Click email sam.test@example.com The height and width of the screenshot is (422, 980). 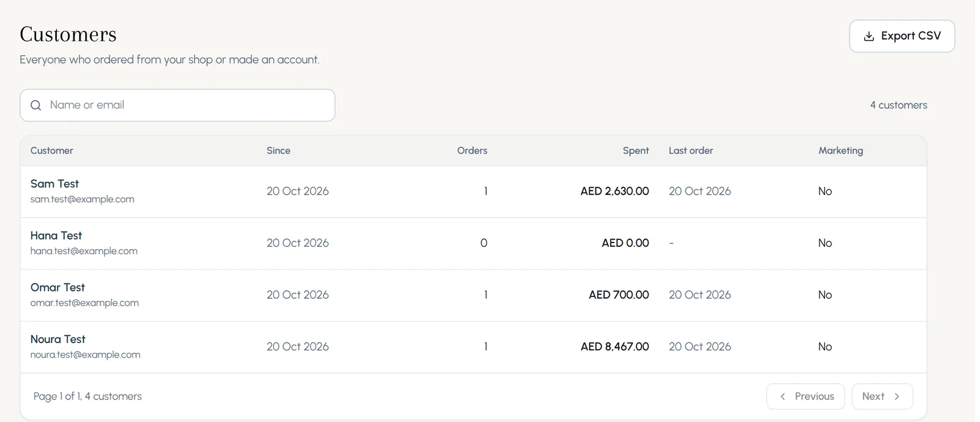pos(82,199)
